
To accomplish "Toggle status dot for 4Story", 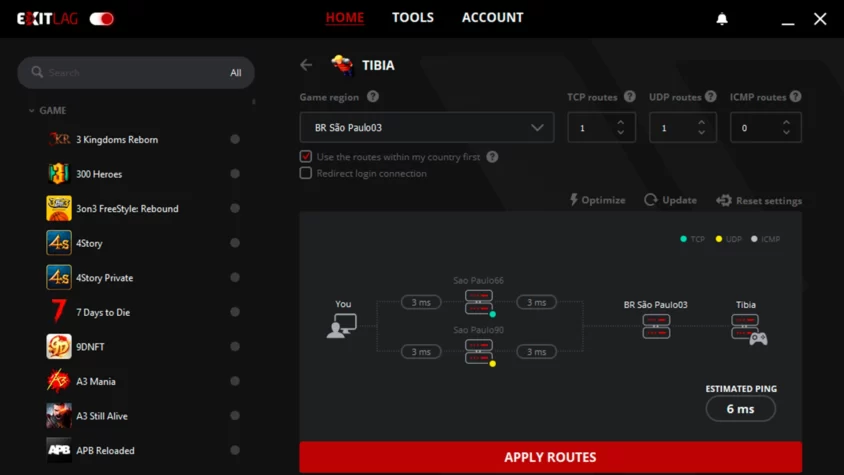I will click(235, 243).
